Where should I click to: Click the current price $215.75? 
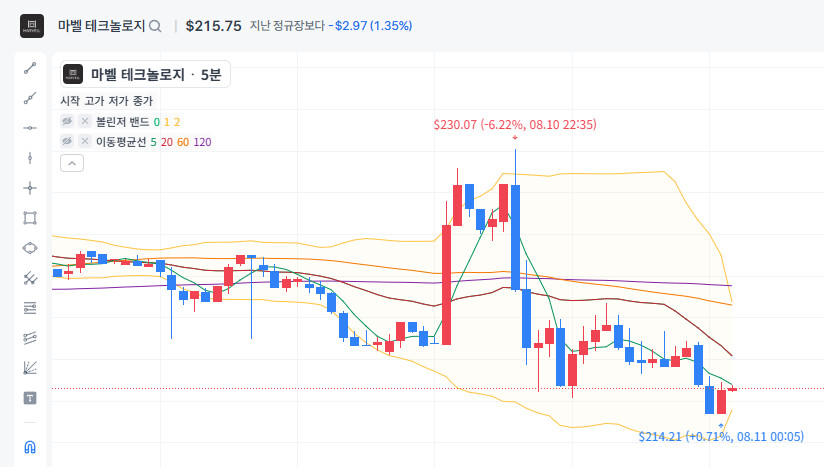pos(213,26)
